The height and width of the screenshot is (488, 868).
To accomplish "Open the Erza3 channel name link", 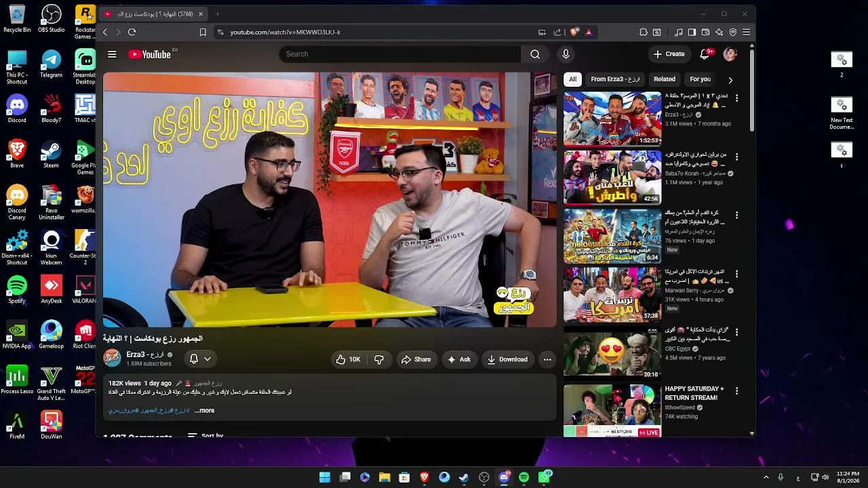I will coord(145,354).
